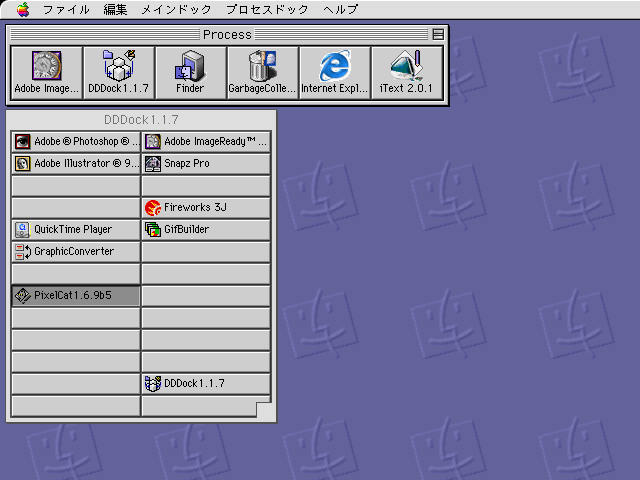The width and height of the screenshot is (640, 480).
Task: Click the Process window title bar
Action: point(227,35)
